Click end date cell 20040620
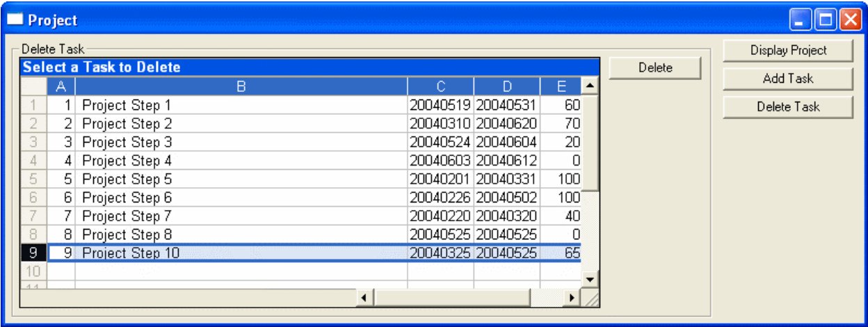The height and width of the screenshot is (327, 868). click(506, 124)
